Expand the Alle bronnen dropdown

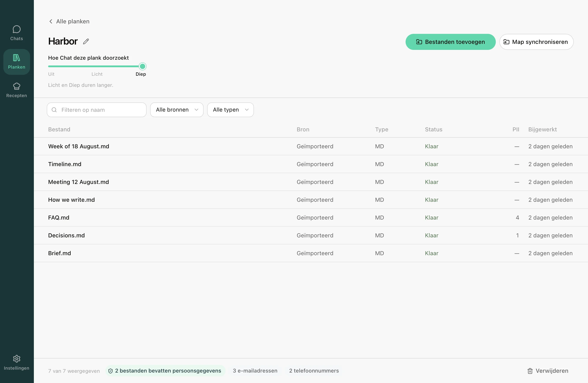pos(177,110)
